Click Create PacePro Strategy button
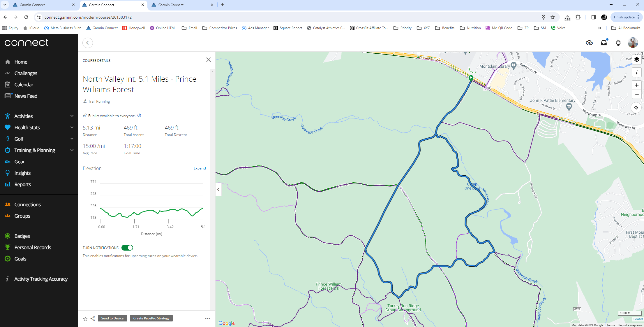Image resolution: width=644 pixels, height=327 pixels. 151,318
